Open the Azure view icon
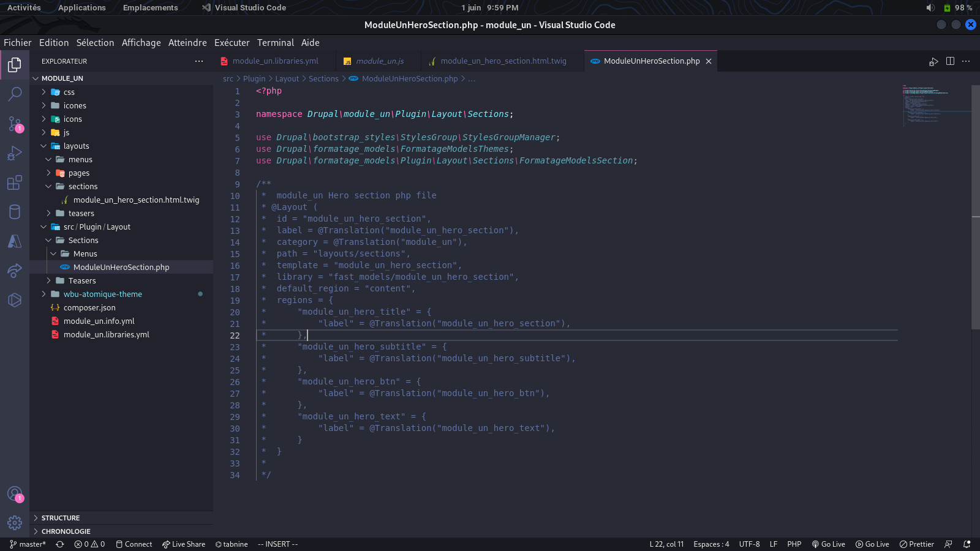The width and height of the screenshot is (980, 551). tap(15, 241)
